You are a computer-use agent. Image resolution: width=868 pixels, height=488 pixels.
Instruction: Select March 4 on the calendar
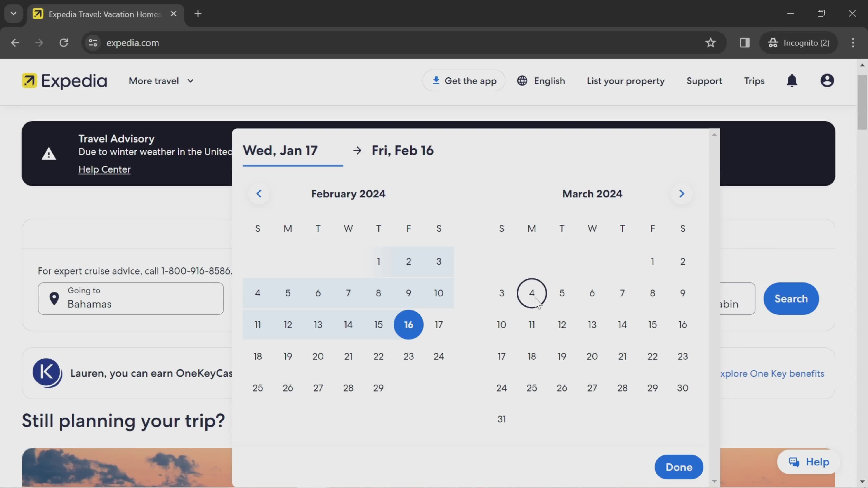(x=531, y=293)
